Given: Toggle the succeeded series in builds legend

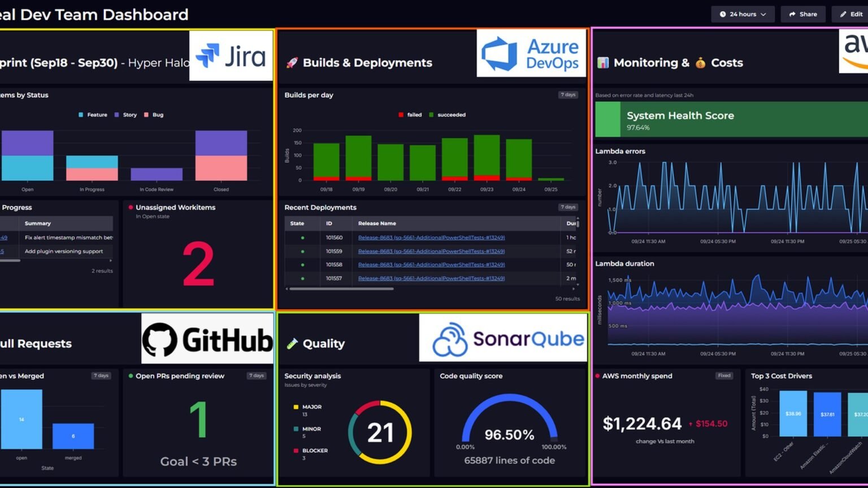Looking at the screenshot, I should 447,115.
